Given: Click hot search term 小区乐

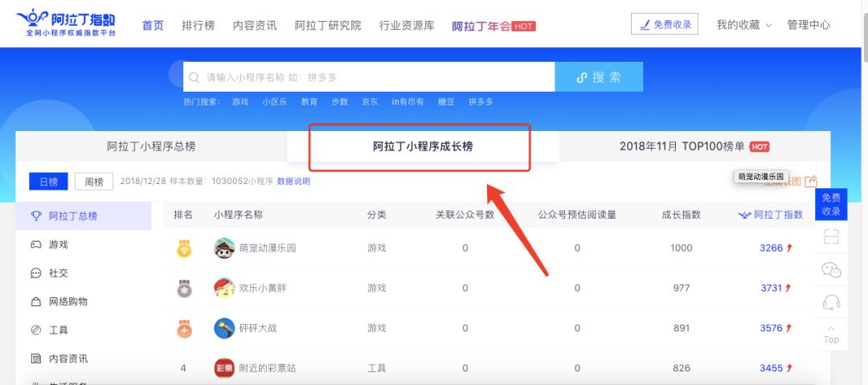Looking at the screenshot, I should (x=275, y=102).
